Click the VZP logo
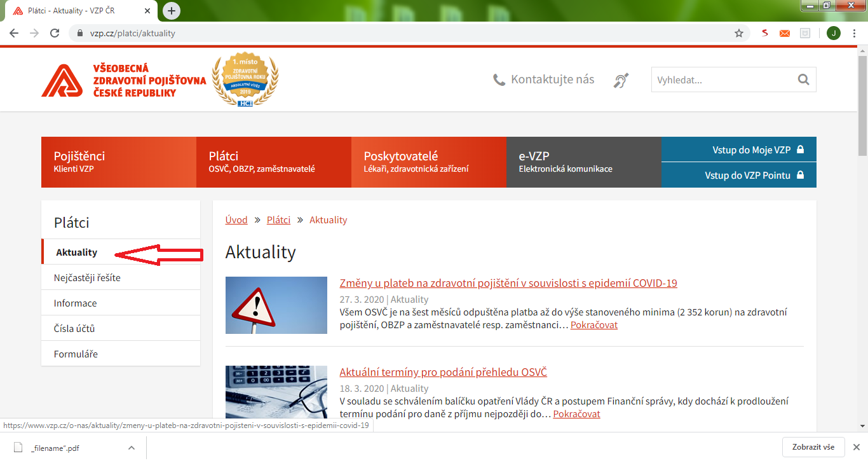The width and height of the screenshot is (868, 463). (124, 80)
